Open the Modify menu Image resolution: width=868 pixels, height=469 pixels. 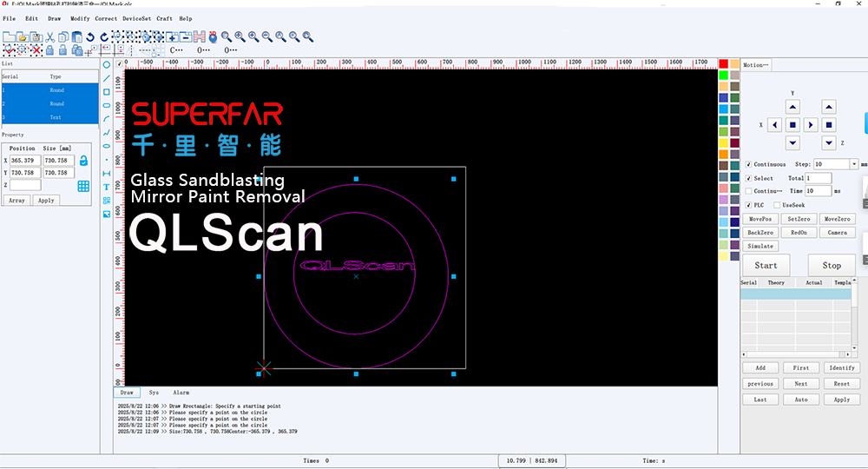coord(80,18)
